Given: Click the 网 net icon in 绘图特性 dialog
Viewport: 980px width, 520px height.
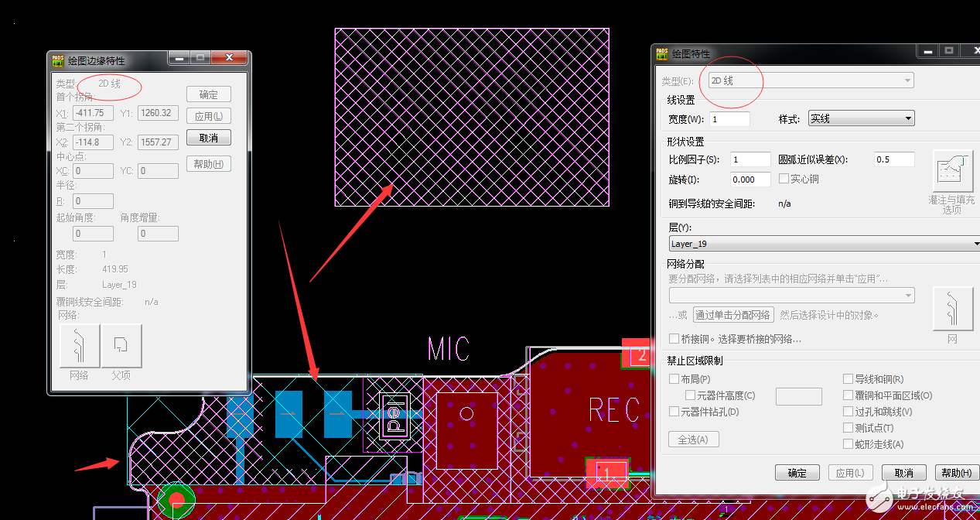Looking at the screenshot, I should click(x=953, y=309).
